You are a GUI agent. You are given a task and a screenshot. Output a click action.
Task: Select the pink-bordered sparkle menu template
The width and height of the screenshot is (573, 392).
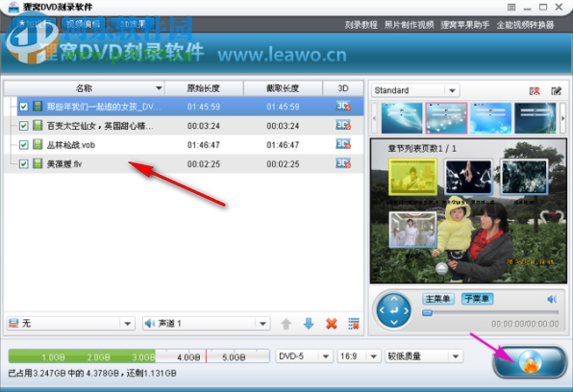pos(446,118)
